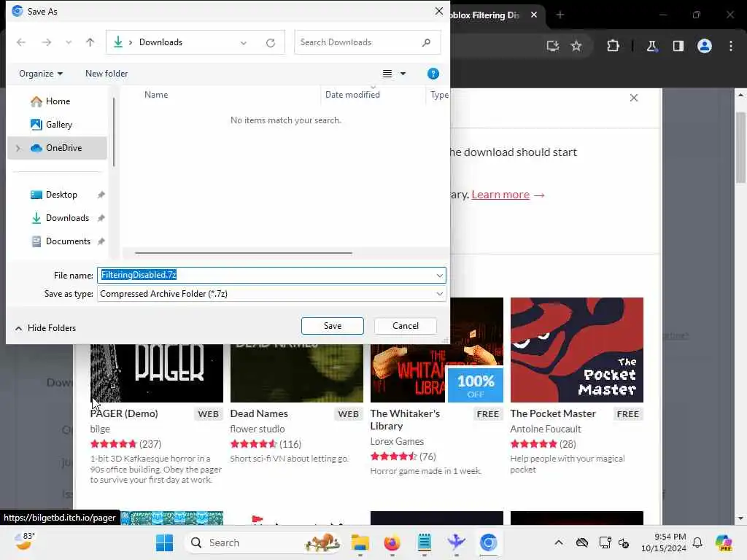The width and height of the screenshot is (747, 560).
Task: Click Save button
Action: [333, 326]
